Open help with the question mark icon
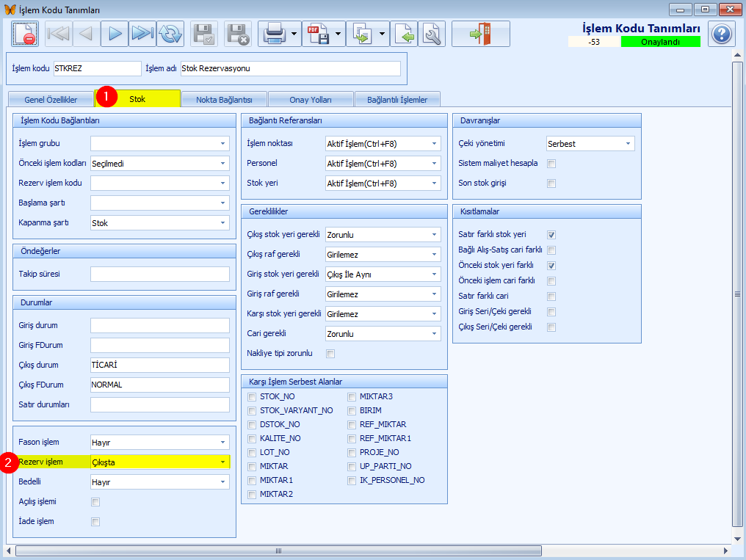This screenshot has height=560, width=746. click(721, 34)
